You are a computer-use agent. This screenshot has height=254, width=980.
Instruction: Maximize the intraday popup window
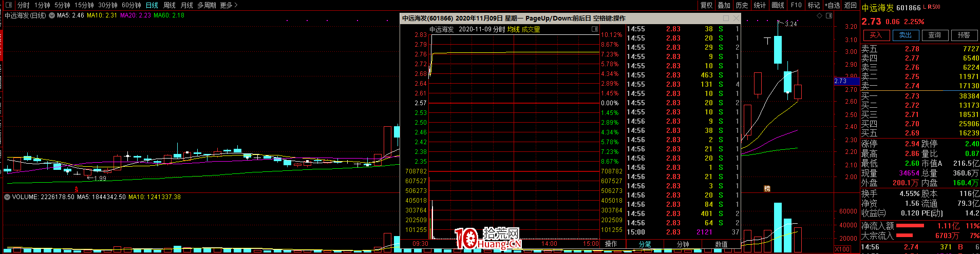pyautogui.click(x=726, y=18)
